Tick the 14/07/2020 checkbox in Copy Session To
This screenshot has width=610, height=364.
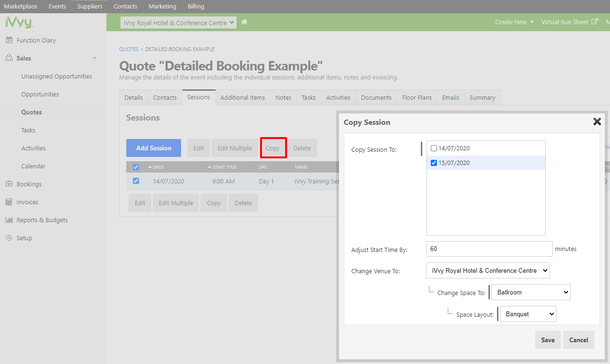[434, 148]
